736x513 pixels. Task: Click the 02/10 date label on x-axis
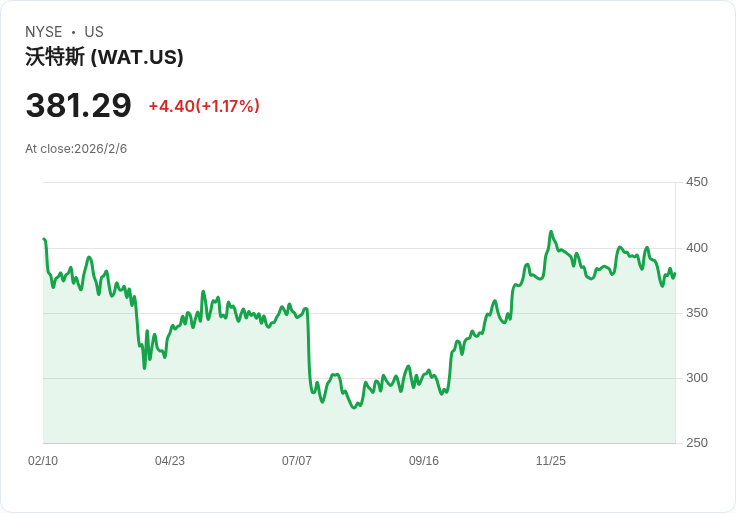point(43,461)
